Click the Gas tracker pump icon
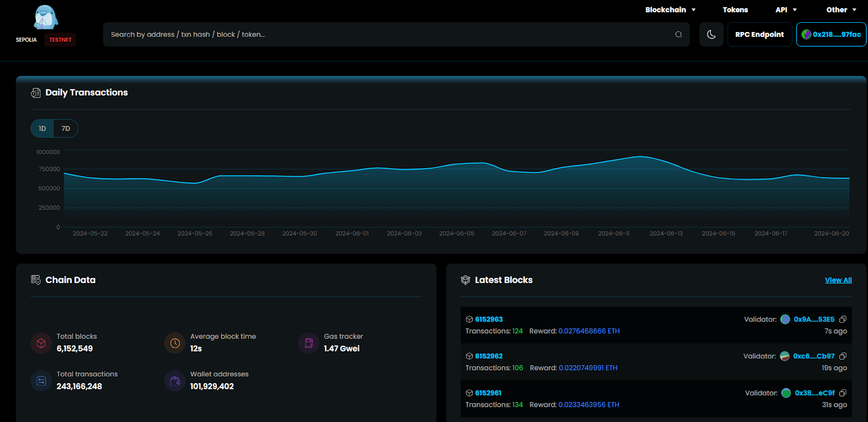The image size is (868, 422). point(309,343)
